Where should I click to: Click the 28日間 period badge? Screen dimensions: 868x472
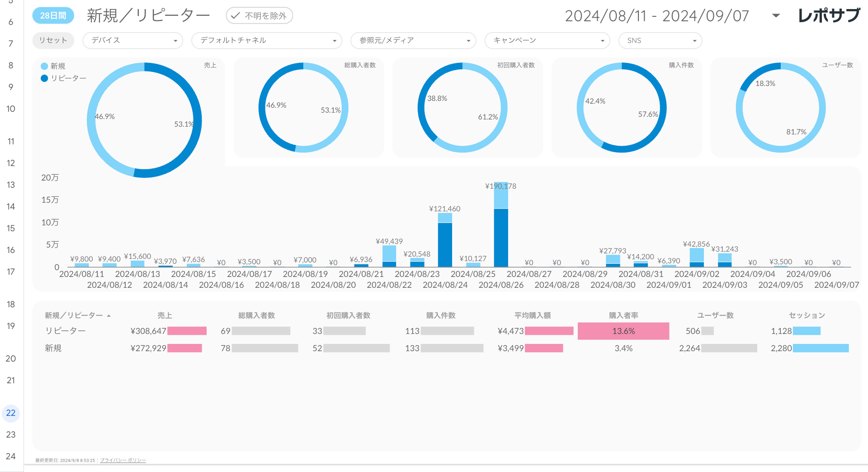click(x=53, y=15)
